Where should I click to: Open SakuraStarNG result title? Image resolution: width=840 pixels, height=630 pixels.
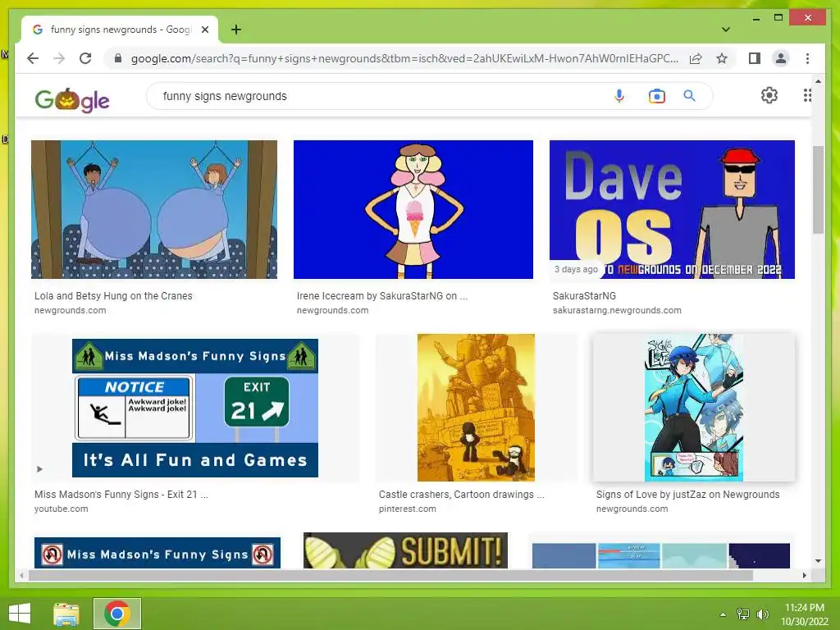[x=584, y=295]
